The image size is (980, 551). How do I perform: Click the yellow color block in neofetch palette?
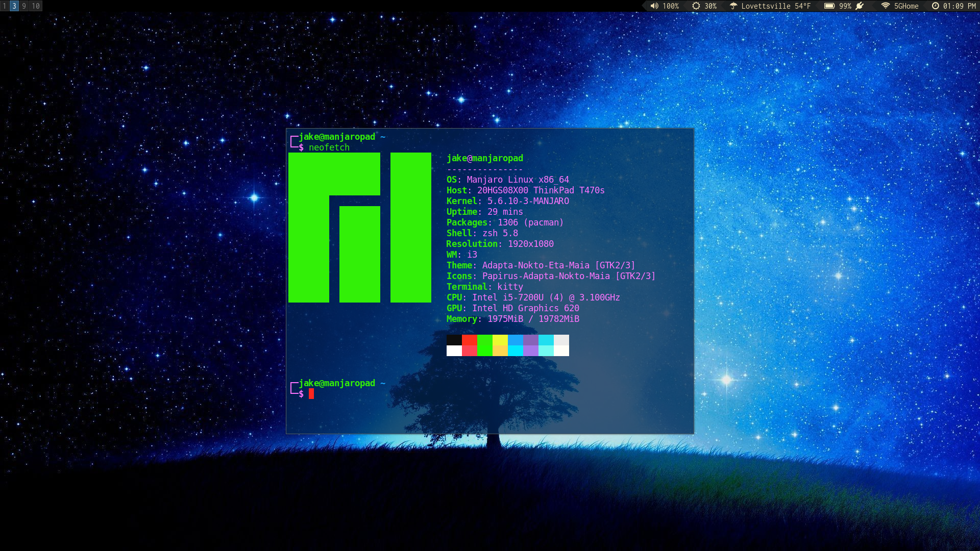tap(500, 340)
